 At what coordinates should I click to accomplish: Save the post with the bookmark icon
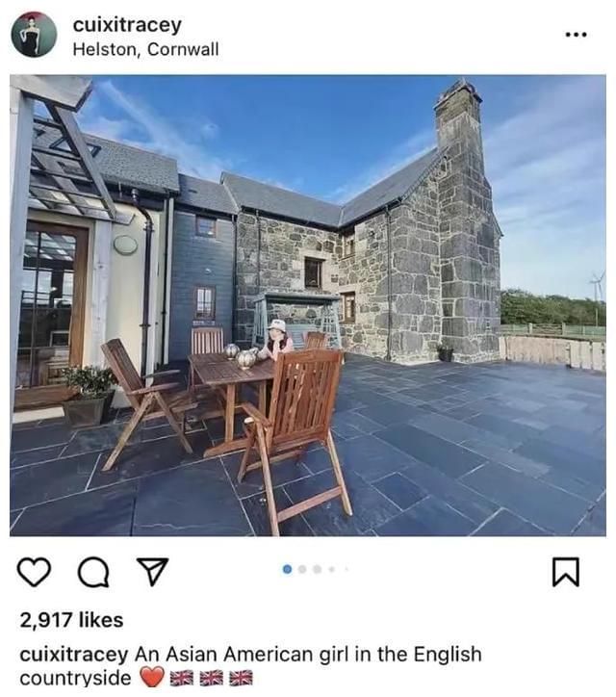point(566,572)
